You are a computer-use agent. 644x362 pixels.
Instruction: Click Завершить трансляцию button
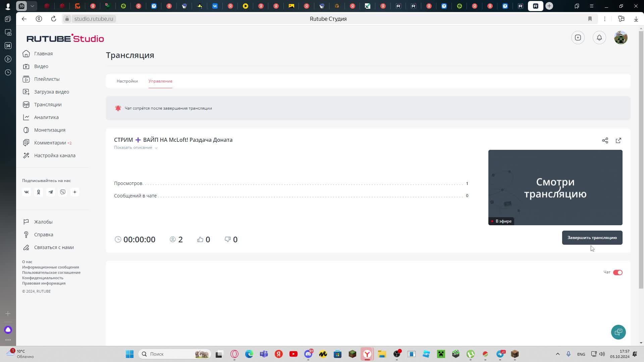point(592,238)
